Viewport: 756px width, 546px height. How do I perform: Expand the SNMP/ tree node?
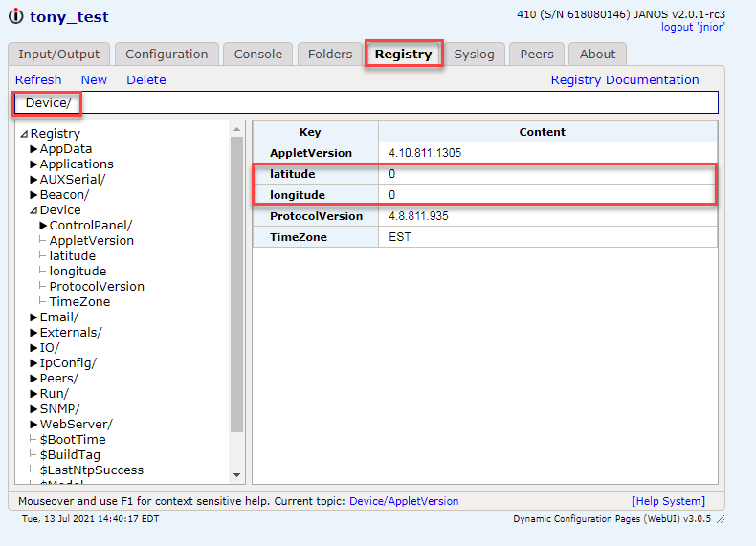coord(33,409)
